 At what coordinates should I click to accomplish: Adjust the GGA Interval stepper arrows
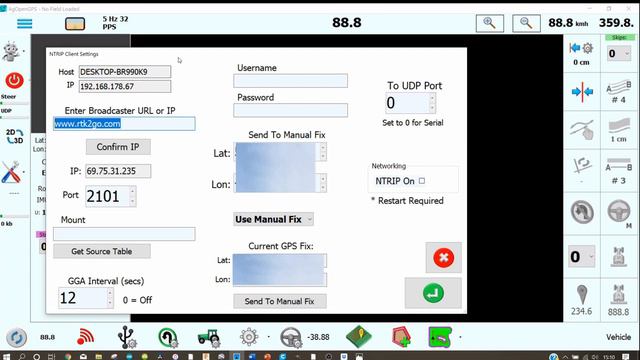pyautogui.click(x=110, y=298)
